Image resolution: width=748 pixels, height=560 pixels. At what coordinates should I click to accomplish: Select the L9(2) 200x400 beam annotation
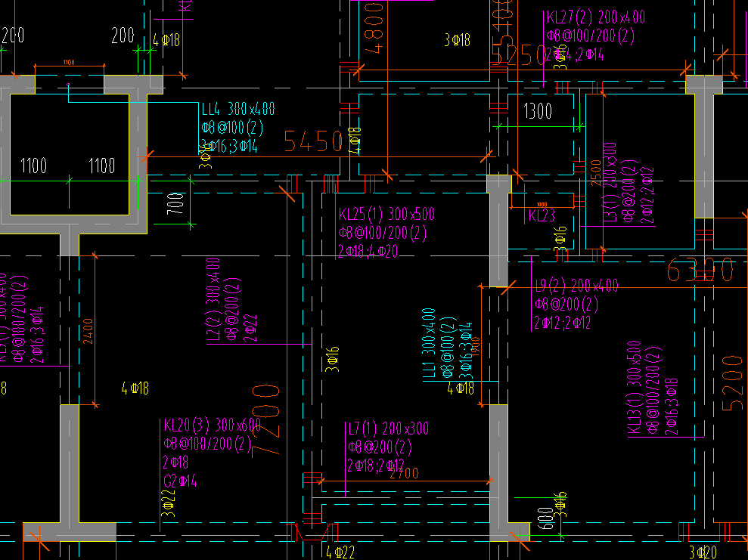tap(576, 286)
